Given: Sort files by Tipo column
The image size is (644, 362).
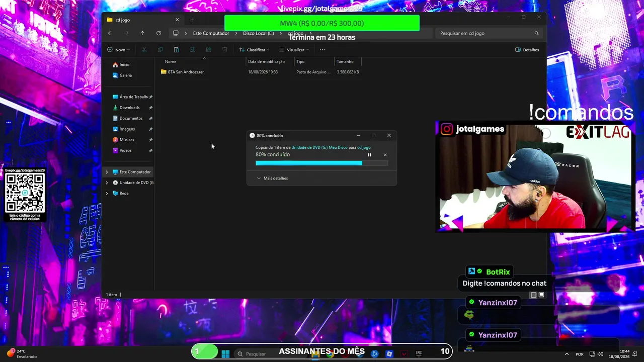Looking at the screenshot, I should (300, 62).
